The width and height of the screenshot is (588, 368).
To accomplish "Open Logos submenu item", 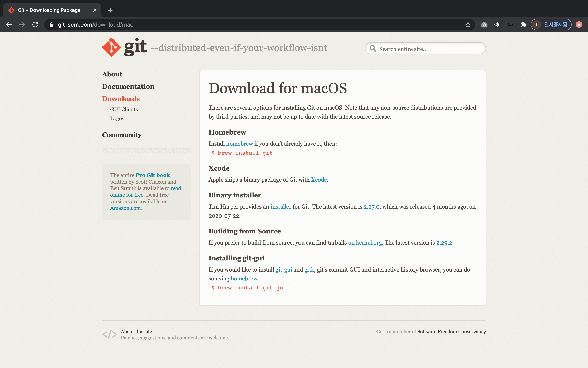I will [117, 119].
